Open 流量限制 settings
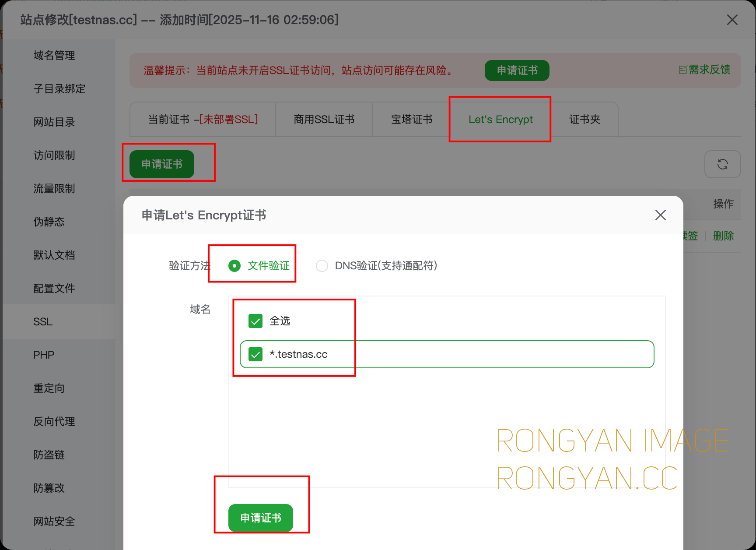Viewport: 756px width, 550px height. click(x=54, y=189)
